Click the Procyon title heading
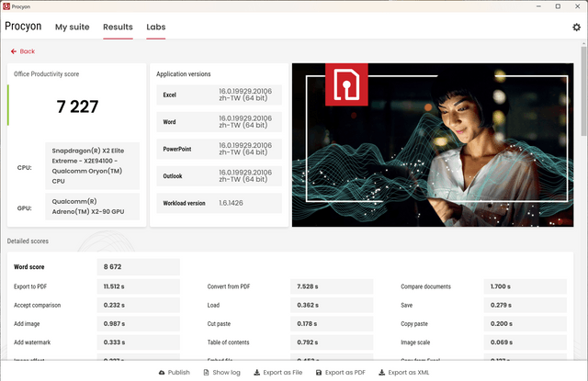588x381 pixels. pos(23,27)
